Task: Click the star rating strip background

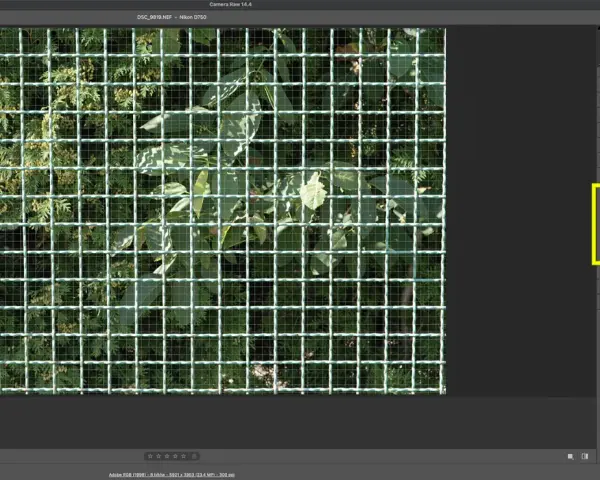Action: click(x=171, y=456)
